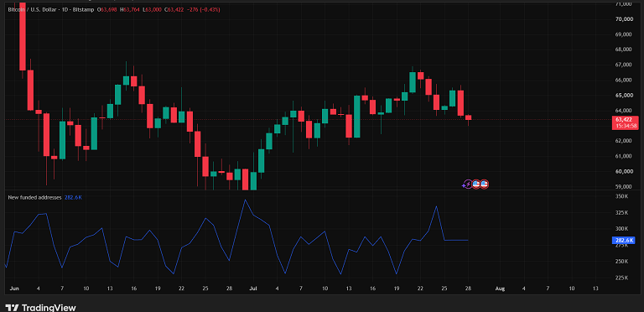Click the 68,000 price axis label
Screen dimensions: 644x312
pyautogui.click(x=624, y=49)
